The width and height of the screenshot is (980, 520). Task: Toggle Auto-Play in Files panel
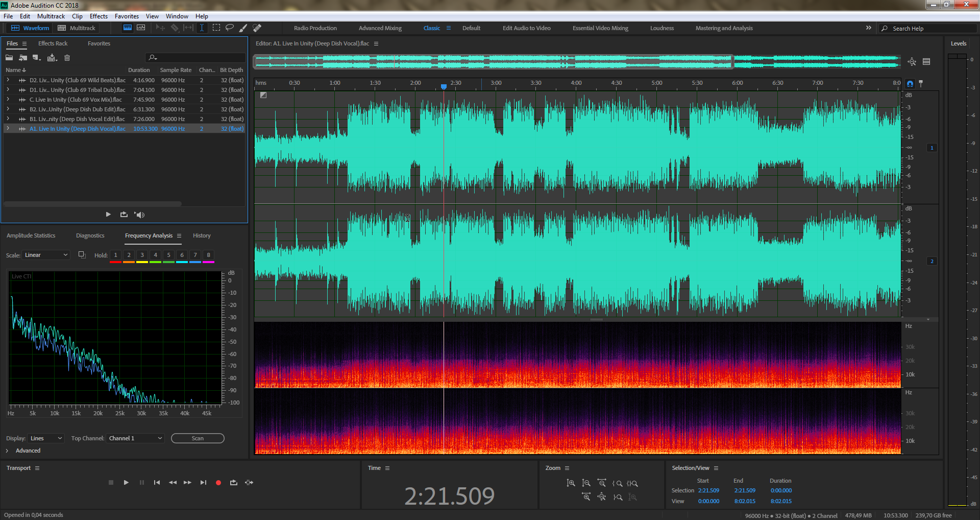[x=140, y=215]
